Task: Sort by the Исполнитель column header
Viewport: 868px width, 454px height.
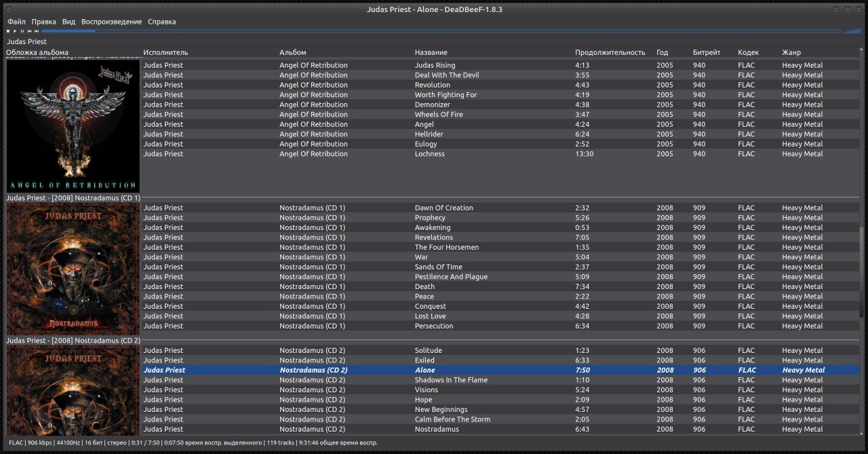Action: pos(166,52)
